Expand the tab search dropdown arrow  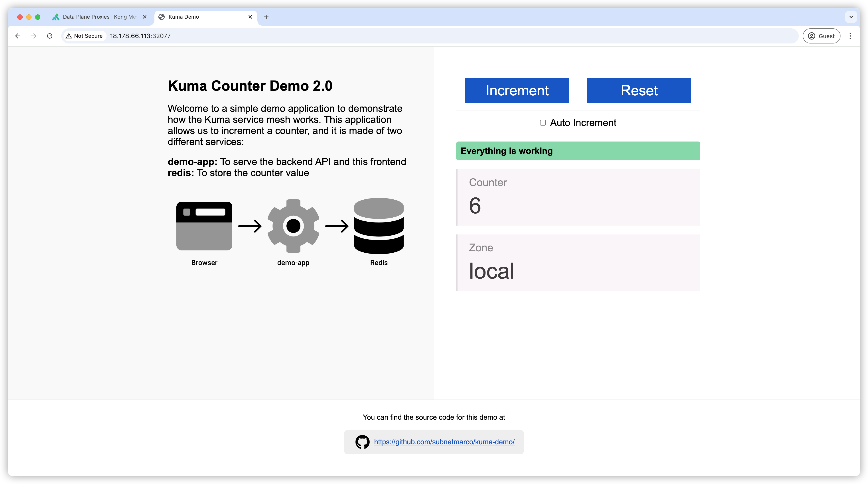point(851,16)
